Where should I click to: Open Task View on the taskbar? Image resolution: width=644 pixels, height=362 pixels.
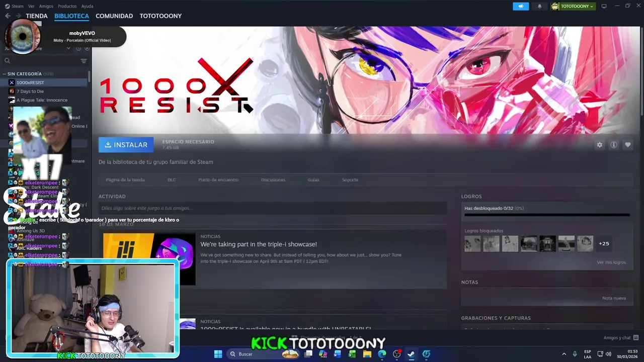tap(308, 354)
